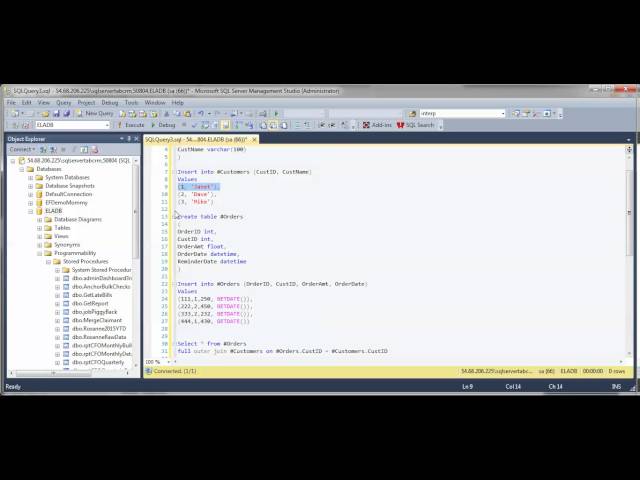Viewport: 640px width, 480px height.
Task: Click the Object Explorer horizontal scrollbar
Action: click(x=69, y=373)
